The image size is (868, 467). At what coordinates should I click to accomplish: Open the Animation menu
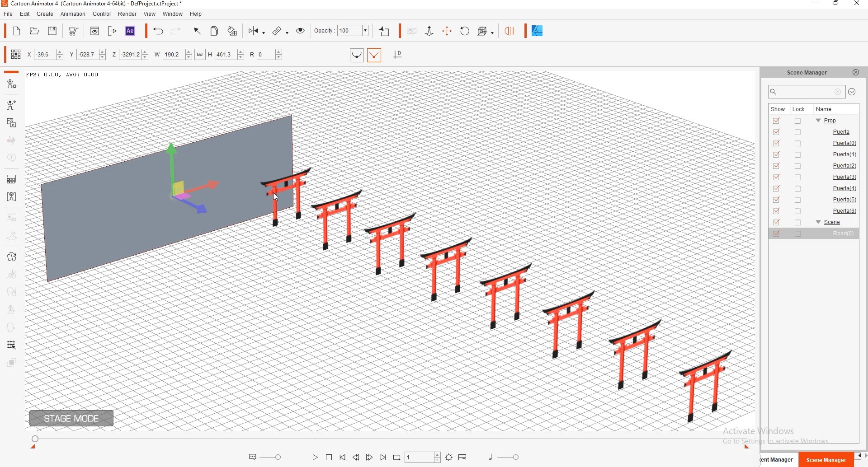[73, 14]
